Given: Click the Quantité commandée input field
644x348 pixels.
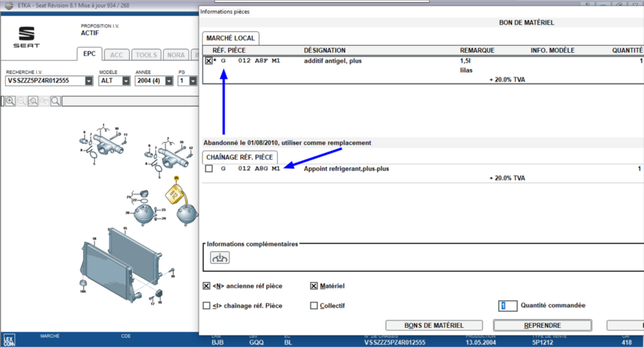Looking at the screenshot, I should 508,306.
